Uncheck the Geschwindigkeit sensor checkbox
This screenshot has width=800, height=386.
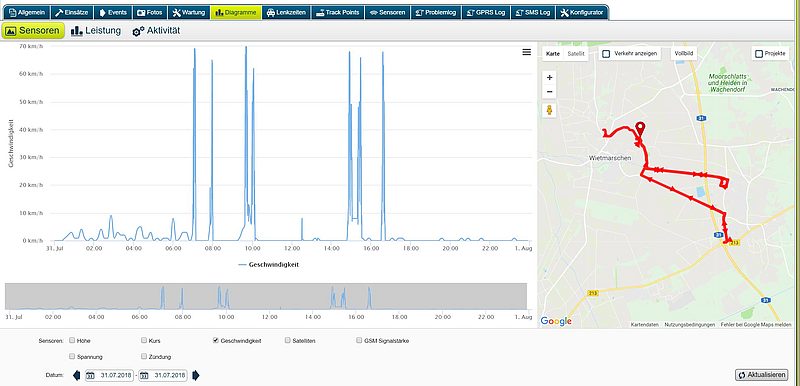tap(216, 340)
